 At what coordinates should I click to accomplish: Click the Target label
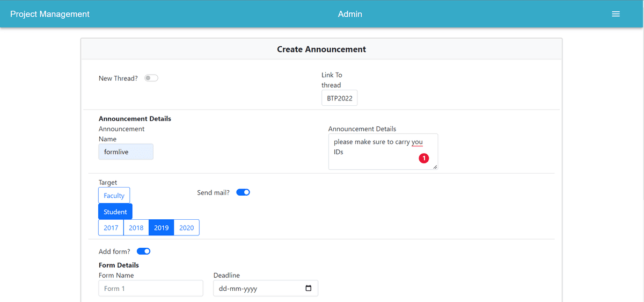tap(108, 183)
